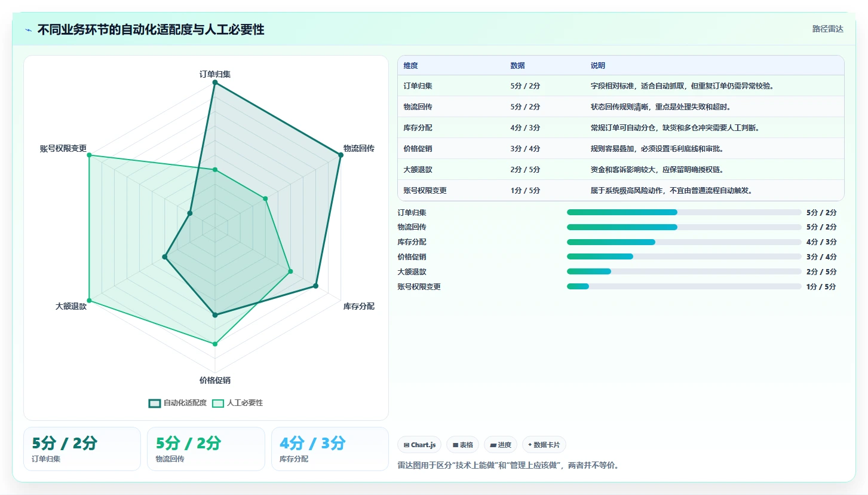Open the 订单归集 5分 / 2分 data card
Viewport: 868px width, 495px height.
click(82, 449)
